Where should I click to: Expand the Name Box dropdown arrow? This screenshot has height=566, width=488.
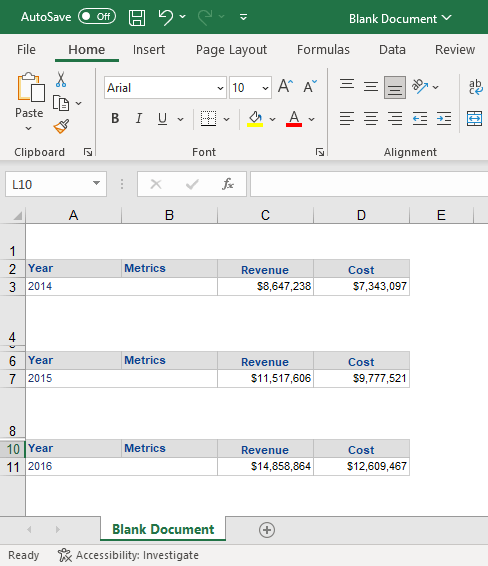click(96, 184)
